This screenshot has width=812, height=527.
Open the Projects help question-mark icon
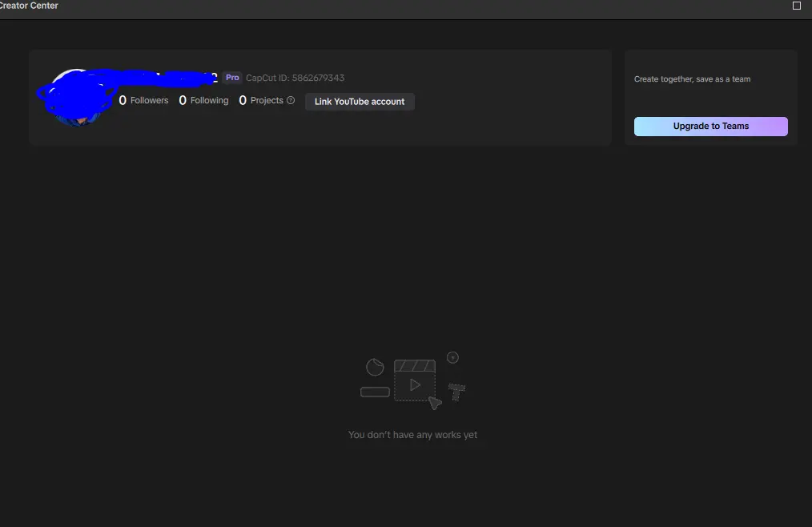[x=291, y=100]
